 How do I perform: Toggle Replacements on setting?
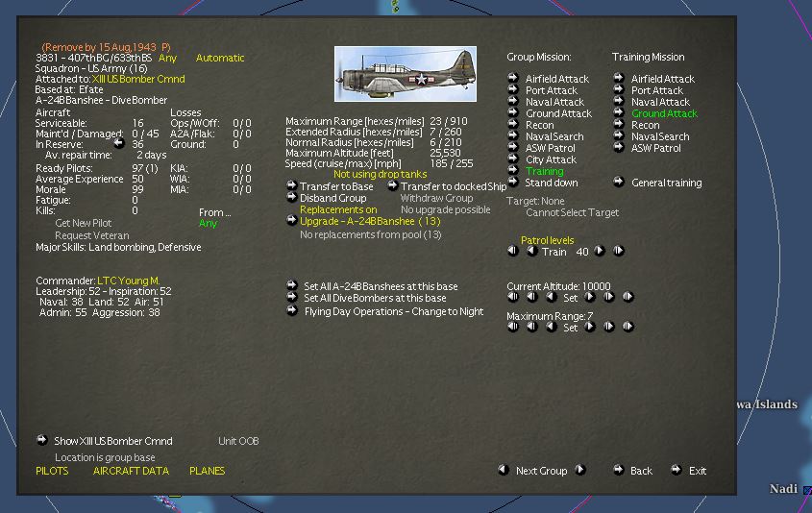pyautogui.click(x=338, y=209)
